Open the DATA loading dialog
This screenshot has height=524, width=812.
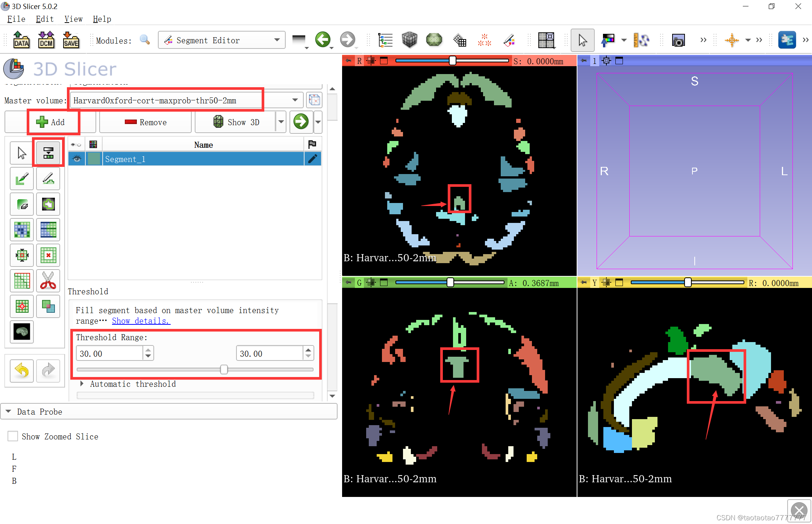[21, 40]
